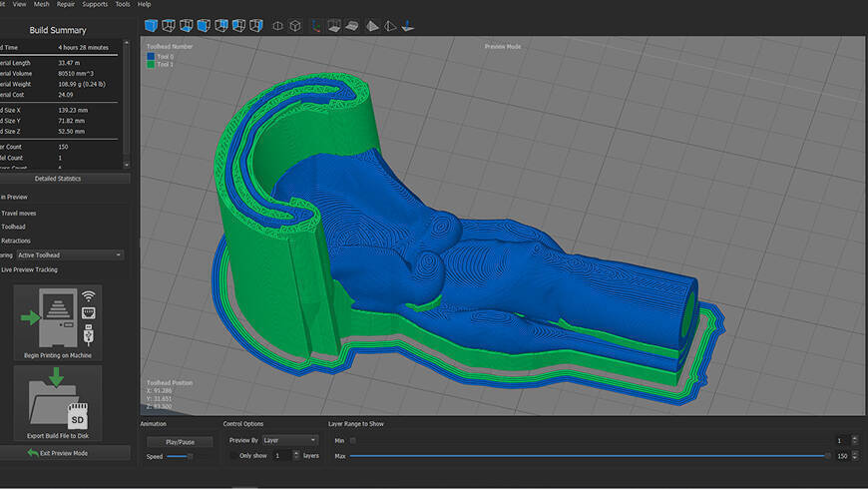Click the Only show layers number field
Viewport: 868px width, 489px height.
[281, 455]
